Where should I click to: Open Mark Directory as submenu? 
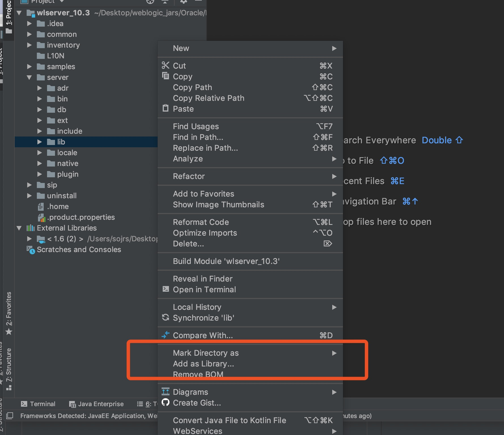point(250,353)
